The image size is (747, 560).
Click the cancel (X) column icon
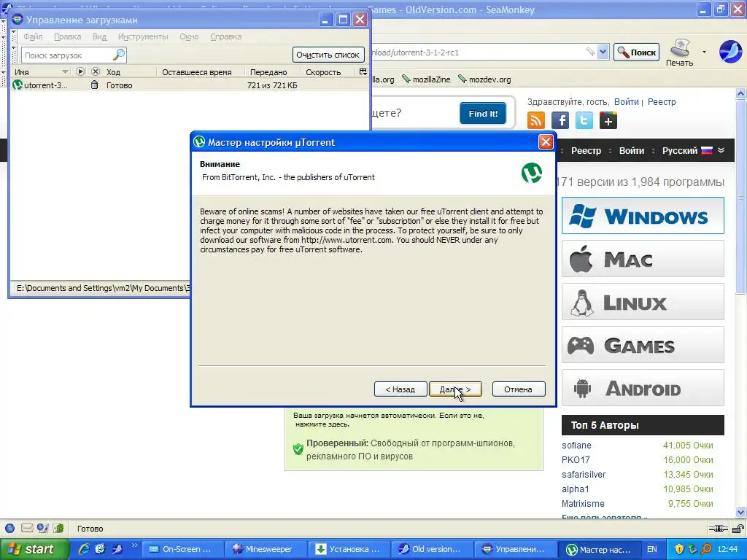click(96, 71)
